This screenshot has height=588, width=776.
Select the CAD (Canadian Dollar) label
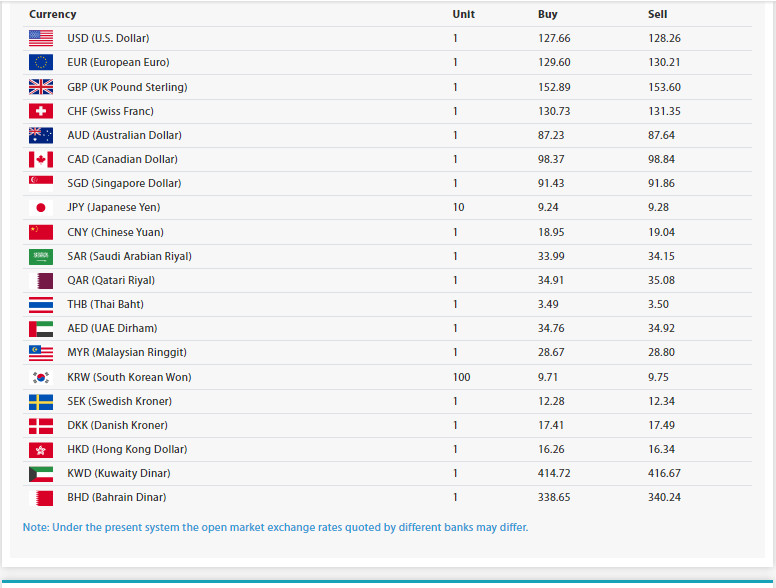[x=122, y=159]
